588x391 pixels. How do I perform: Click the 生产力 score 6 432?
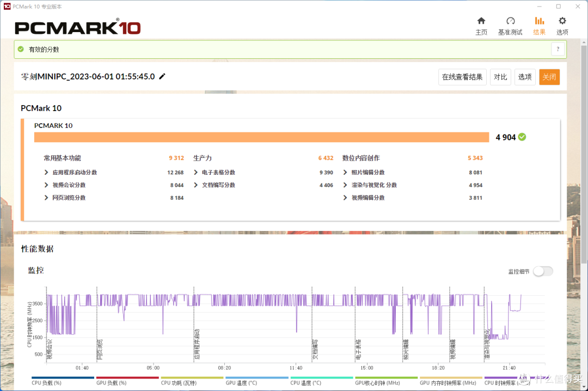pyautogui.click(x=326, y=158)
